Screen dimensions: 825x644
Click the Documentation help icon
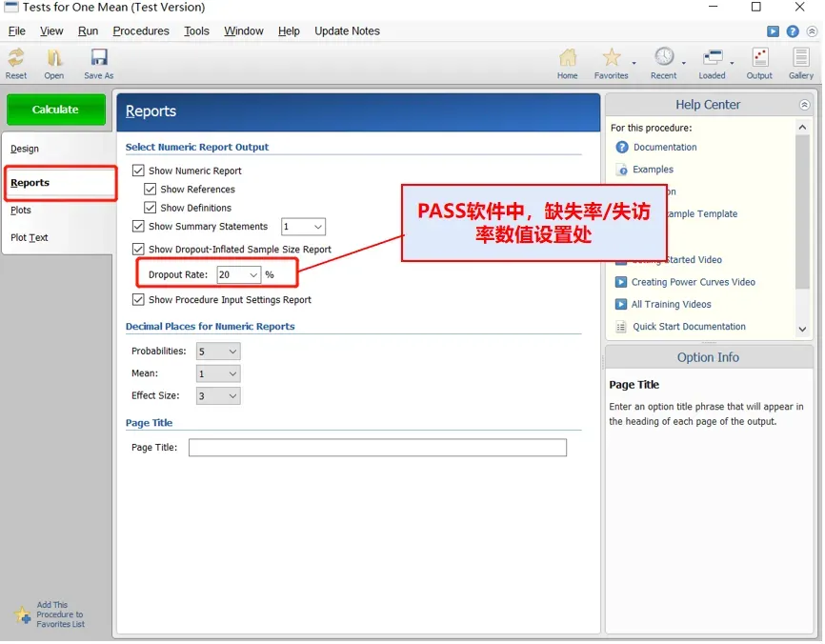[x=623, y=148]
